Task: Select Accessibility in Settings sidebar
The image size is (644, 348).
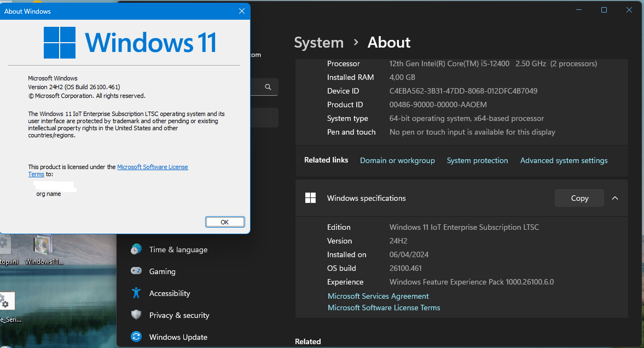Action: tap(170, 293)
